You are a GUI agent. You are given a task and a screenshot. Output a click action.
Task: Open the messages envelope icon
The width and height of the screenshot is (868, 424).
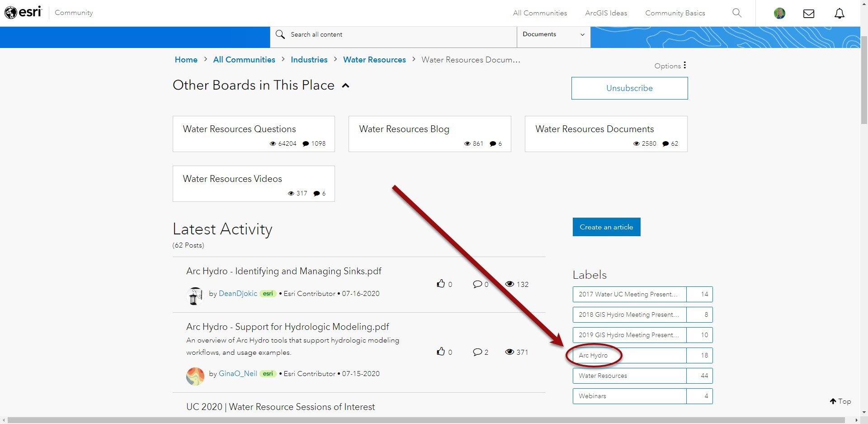coord(809,14)
